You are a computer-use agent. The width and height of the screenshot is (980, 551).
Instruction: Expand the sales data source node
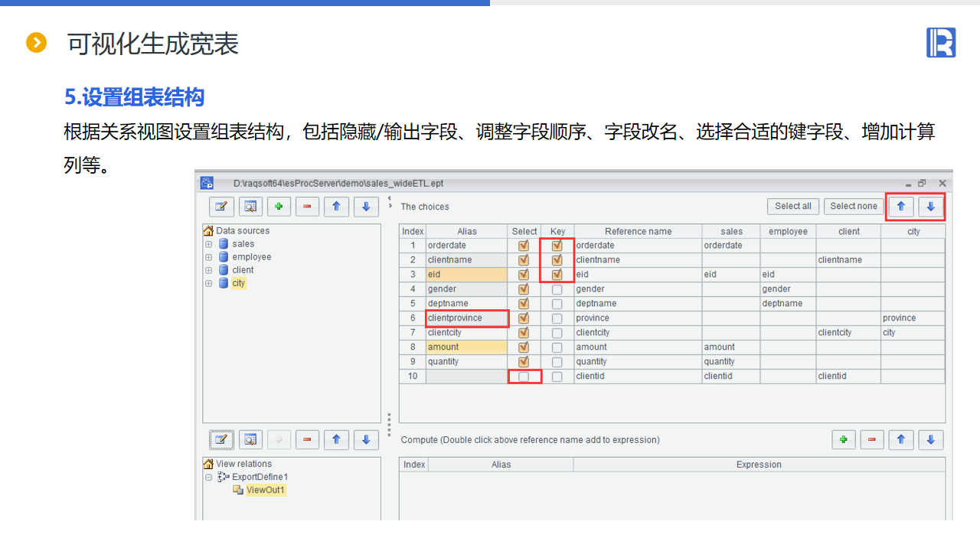(208, 244)
